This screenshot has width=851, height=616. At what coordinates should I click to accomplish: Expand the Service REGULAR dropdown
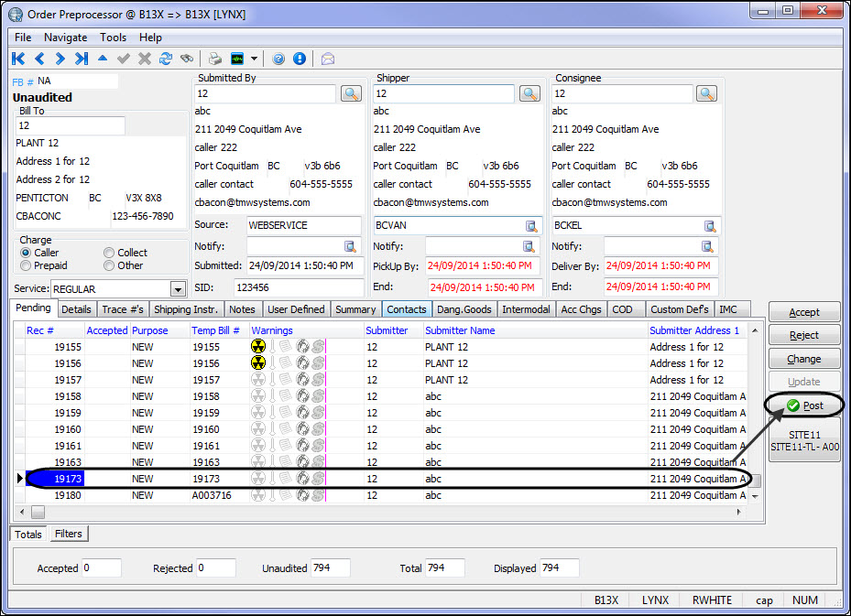tap(178, 289)
